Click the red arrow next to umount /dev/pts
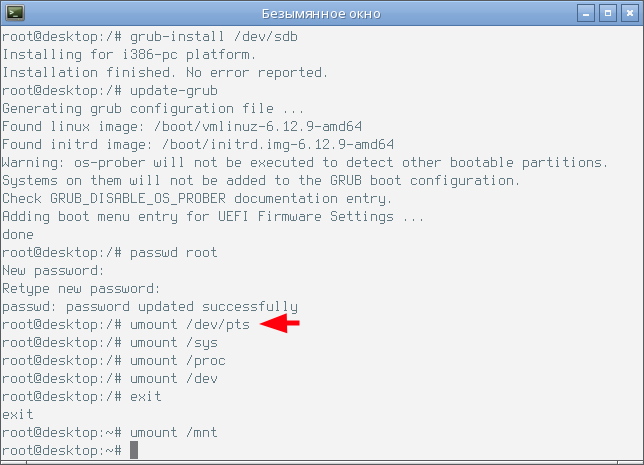This screenshot has width=644, height=465. pyautogui.click(x=280, y=324)
